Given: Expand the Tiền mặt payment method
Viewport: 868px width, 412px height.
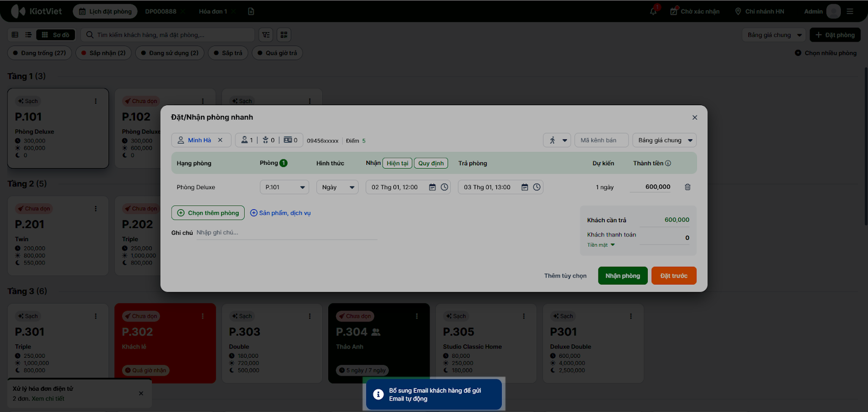Looking at the screenshot, I should pyautogui.click(x=601, y=245).
